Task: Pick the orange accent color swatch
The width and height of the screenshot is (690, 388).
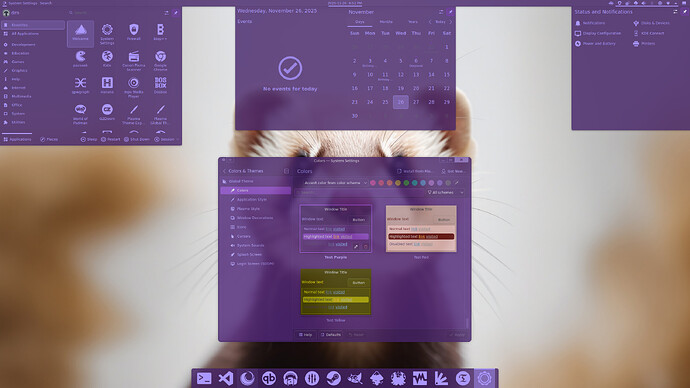Action: pyautogui.click(x=389, y=183)
